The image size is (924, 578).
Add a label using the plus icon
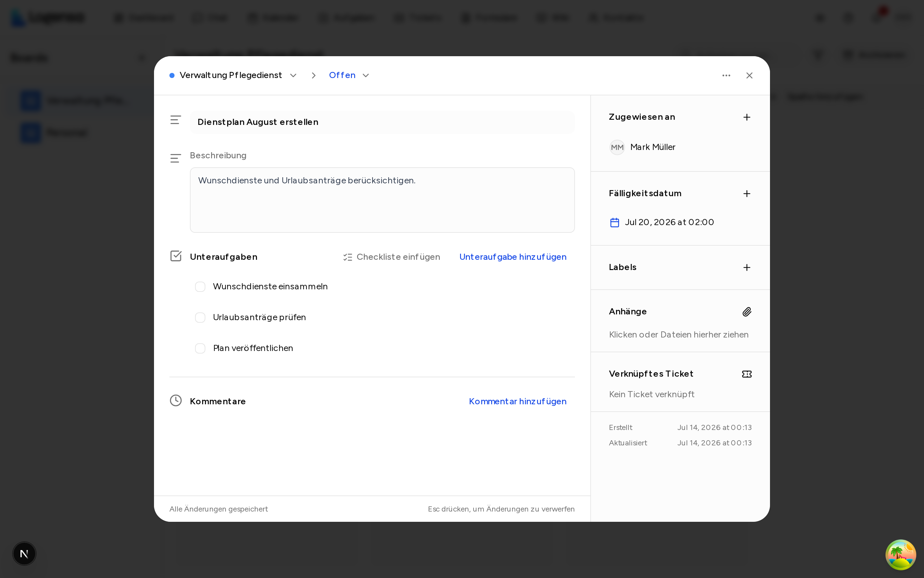pos(747,267)
